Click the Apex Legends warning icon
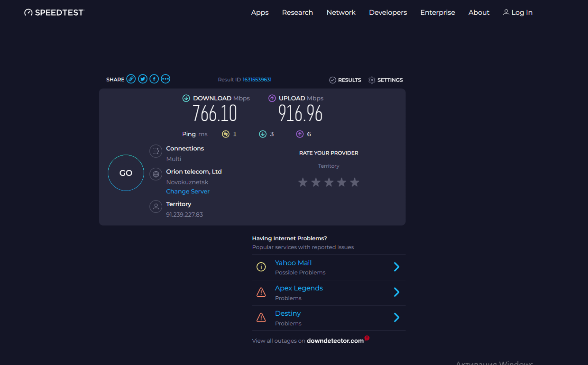This screenshot has height=365, width=588. coord(261,292)
